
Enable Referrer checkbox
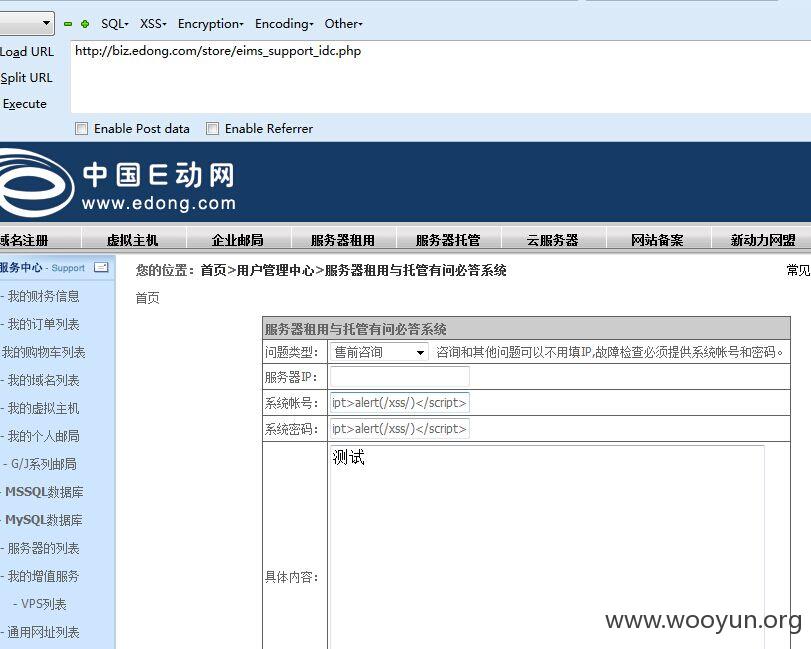[212, 128]
